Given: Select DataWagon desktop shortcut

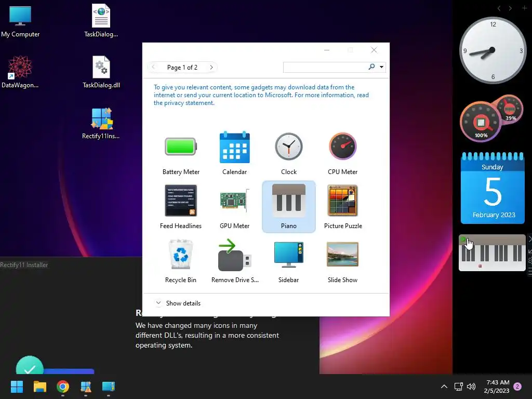Looking at the screenshot, I should tap(20, 72).
